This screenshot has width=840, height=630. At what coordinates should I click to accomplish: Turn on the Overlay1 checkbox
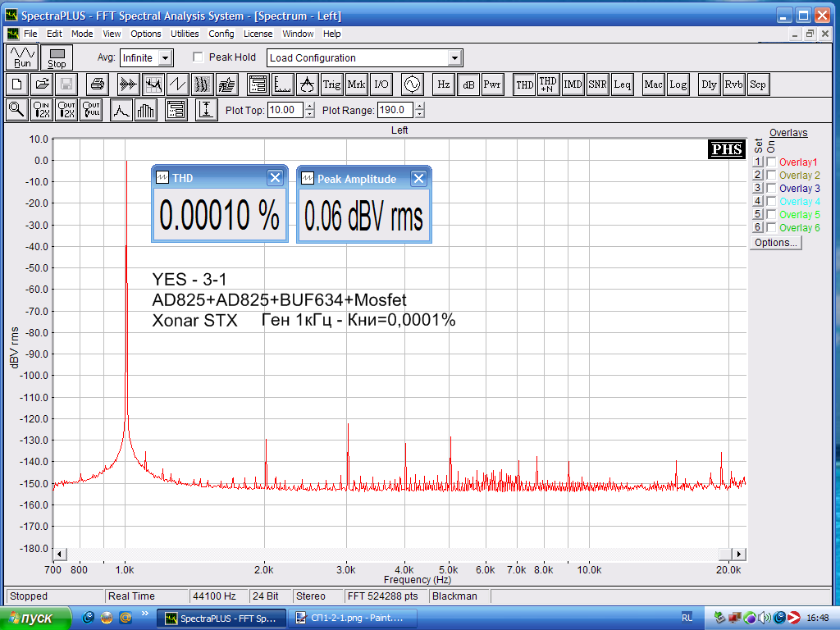771,162
